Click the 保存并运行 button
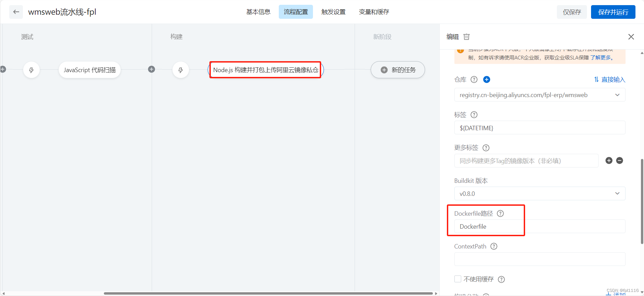The image size is (644, 296). tap(613, 12)
